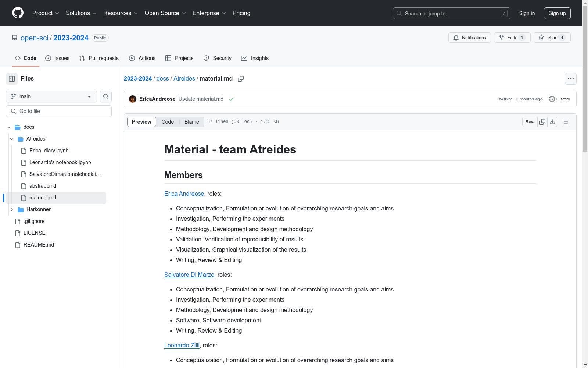Screen dimensions: 588x368
Task: Open the main branch dropdown
Action: click(51, 96)
